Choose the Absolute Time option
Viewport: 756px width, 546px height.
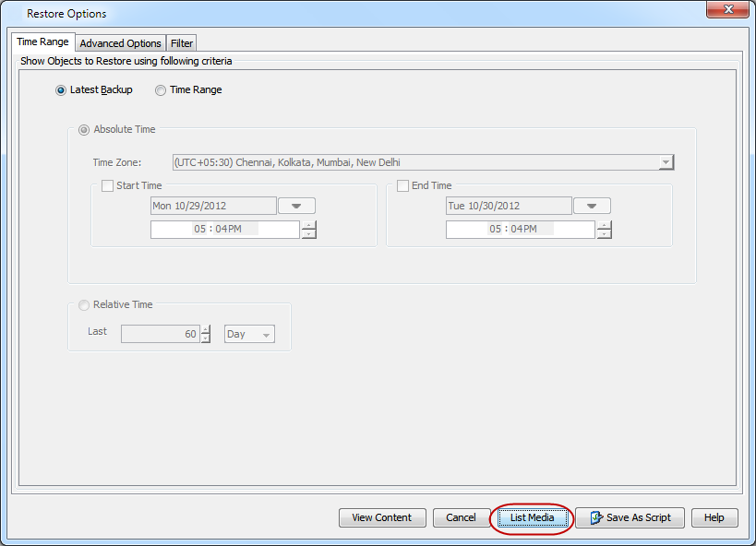click(85, 130)
